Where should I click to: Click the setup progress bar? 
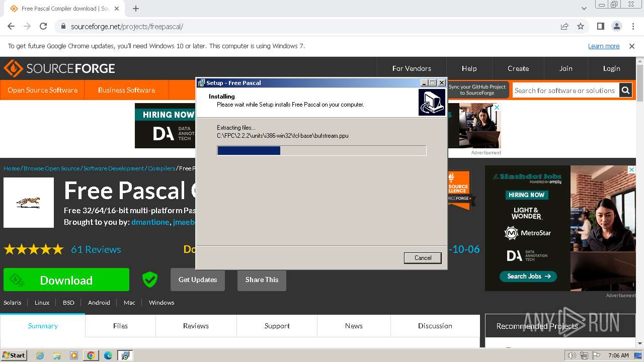(x=321, y=150)
